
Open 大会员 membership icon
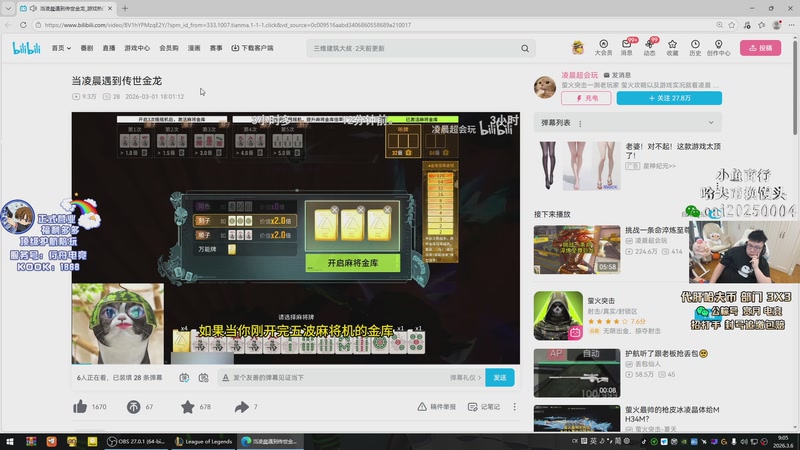tap(603, 47)
